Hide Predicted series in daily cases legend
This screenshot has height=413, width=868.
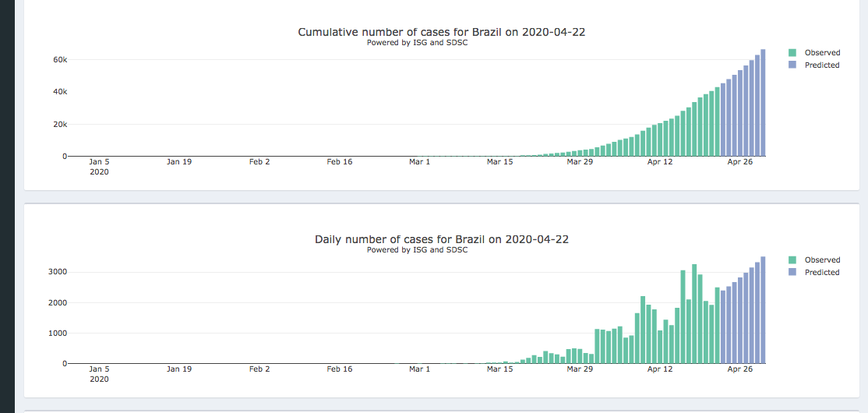click(x=822, y=273)
